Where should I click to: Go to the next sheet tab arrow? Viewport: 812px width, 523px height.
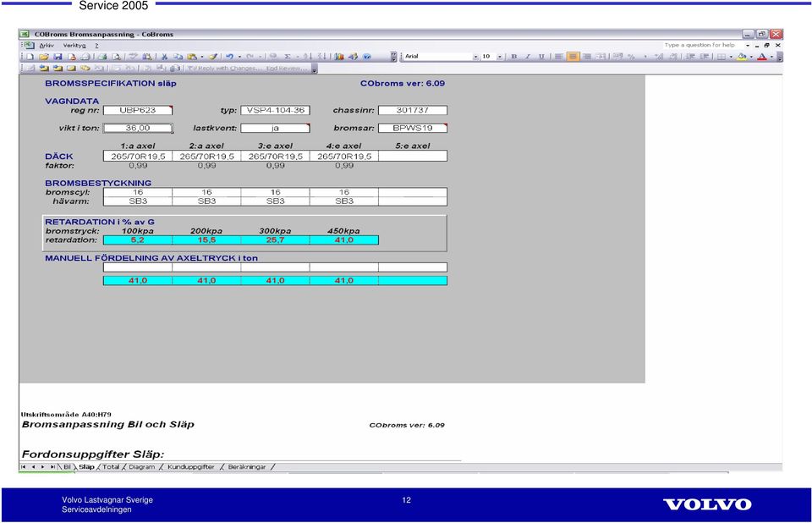(42, 467)
